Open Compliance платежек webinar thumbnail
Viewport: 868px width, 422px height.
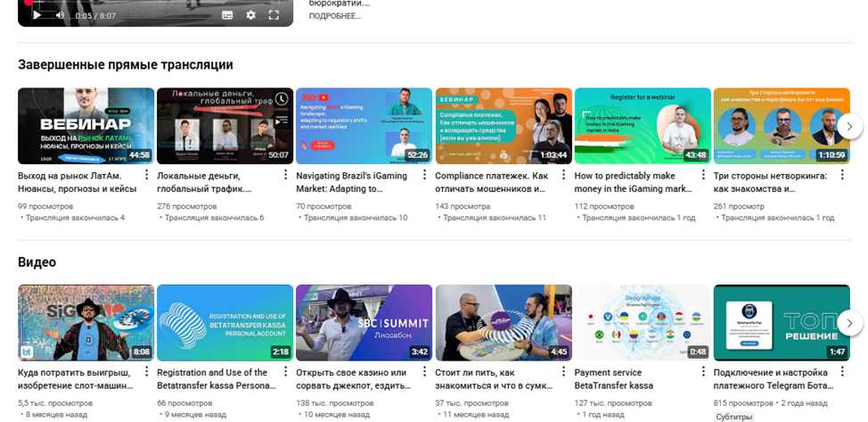point(504,126)
